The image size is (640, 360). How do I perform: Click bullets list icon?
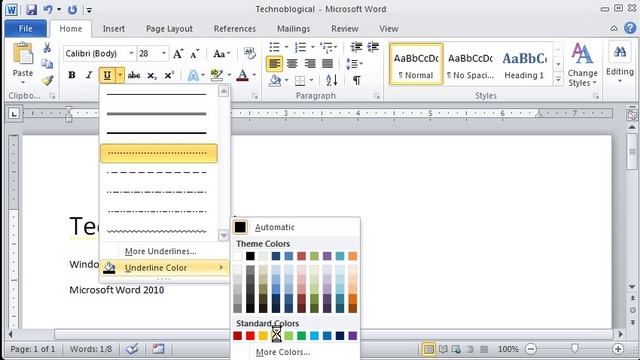coord(275,47)
